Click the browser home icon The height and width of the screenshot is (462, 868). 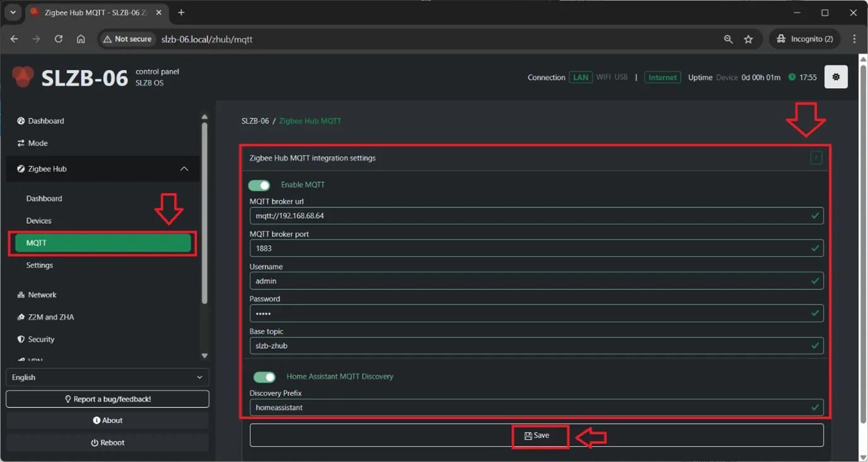[81, 39]
